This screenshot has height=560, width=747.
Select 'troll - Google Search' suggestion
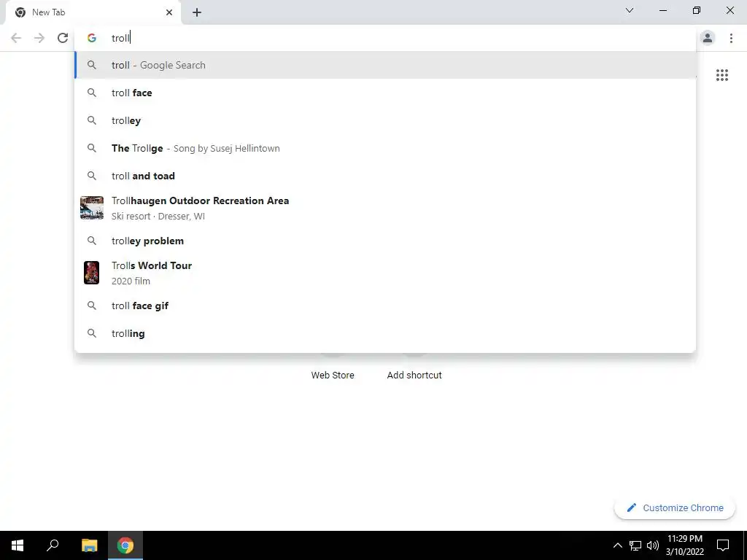[385, 65]
